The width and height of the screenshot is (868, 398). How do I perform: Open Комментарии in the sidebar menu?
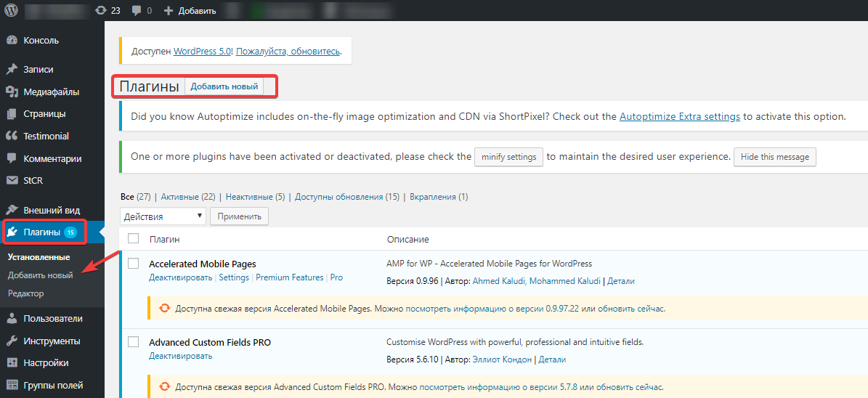tap(52, 158)
